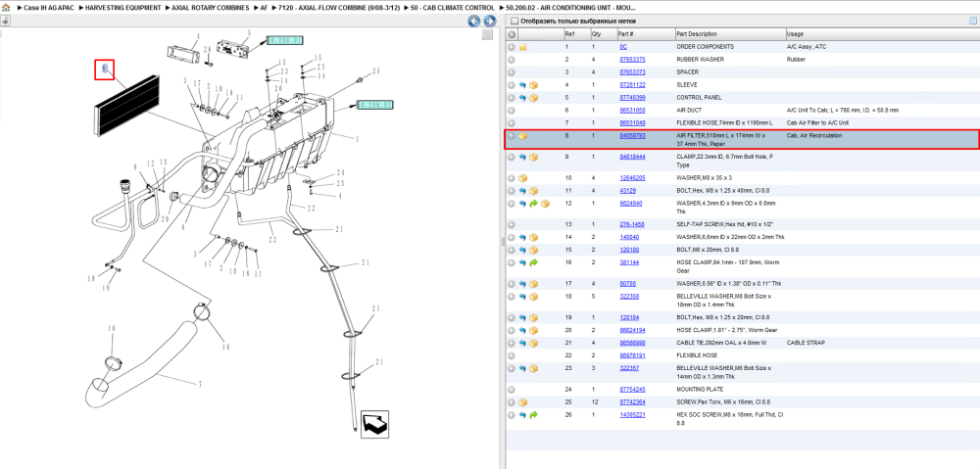980x469 pixels.
Task: Click 'CABLE STRAP' usage text
Action: [804, 343]
